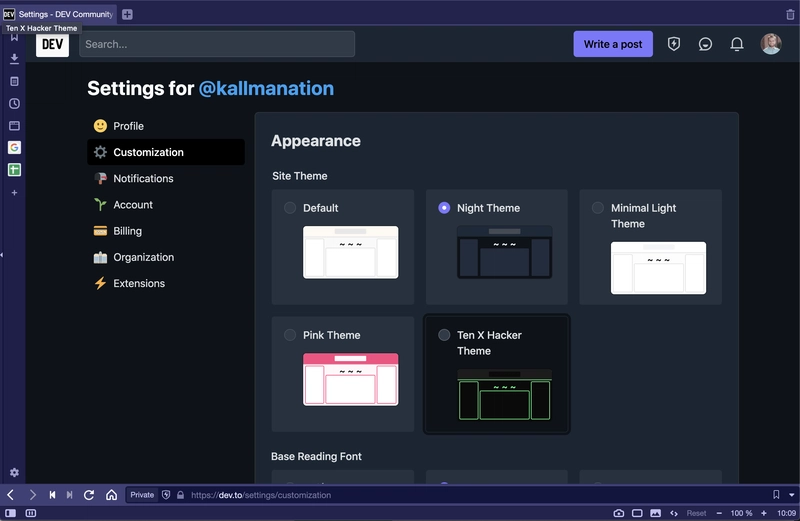800x521 pixels.
Task: Reload the current page
Action: (x=89, y=494)
